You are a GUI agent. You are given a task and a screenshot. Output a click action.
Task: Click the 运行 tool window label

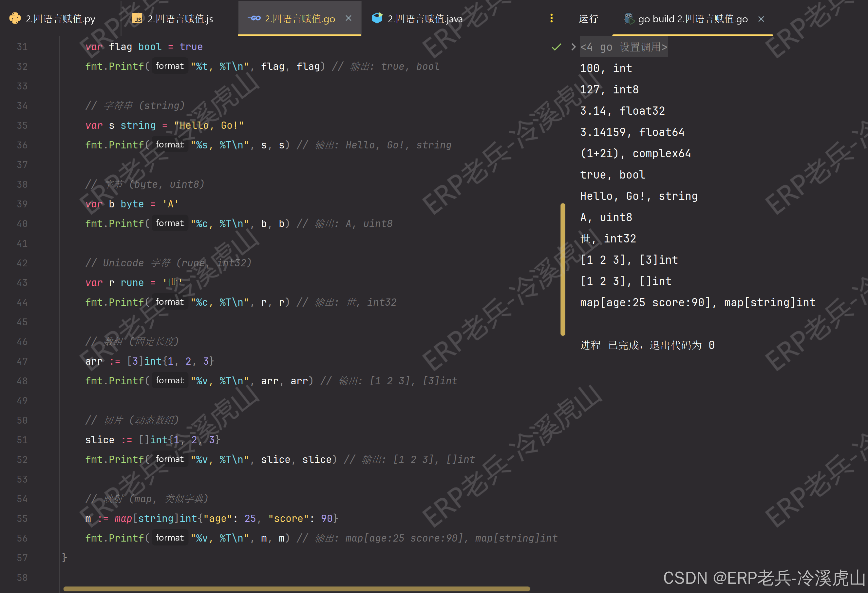coord(588,19)
